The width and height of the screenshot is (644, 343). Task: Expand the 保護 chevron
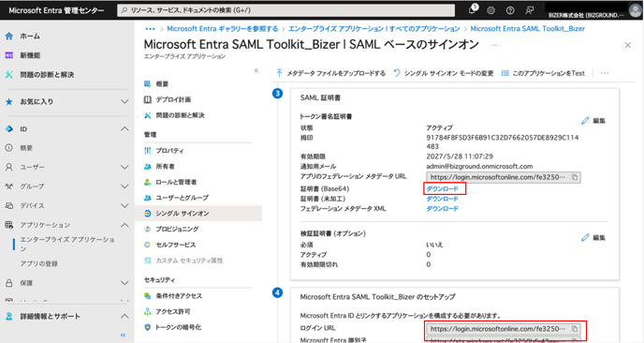tap(124, 282)
